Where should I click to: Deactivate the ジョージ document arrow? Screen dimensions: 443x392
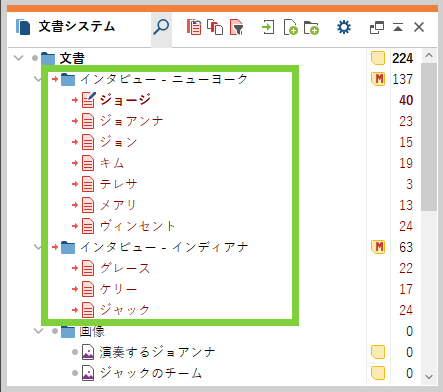point(75,100)
